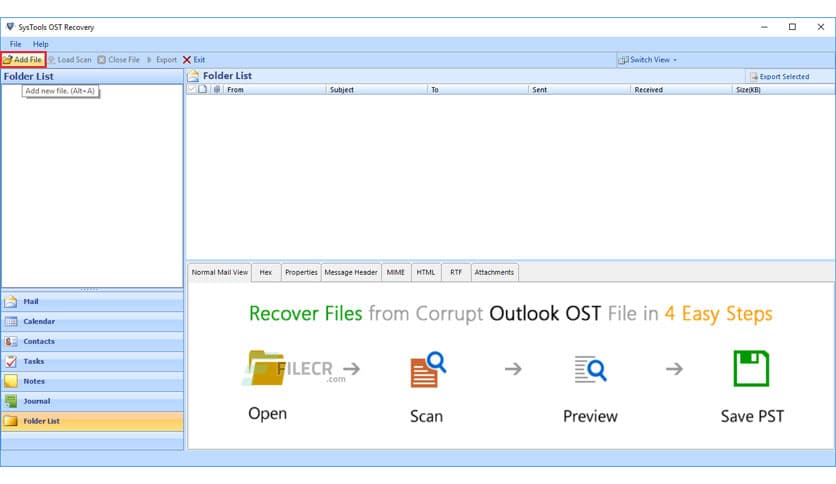Screen dimensions: 836x484
Task: Sort the list by Received column
Action: click(682, 90)
